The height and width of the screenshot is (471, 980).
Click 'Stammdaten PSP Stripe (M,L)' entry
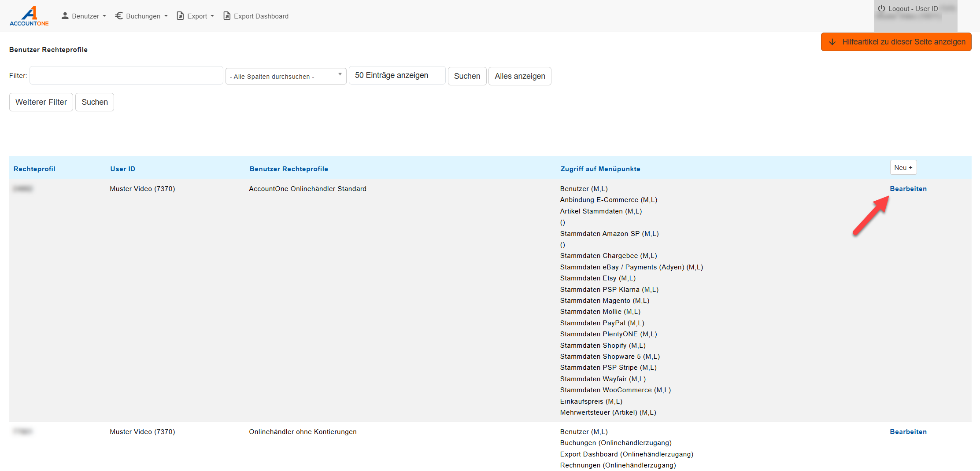608,368
